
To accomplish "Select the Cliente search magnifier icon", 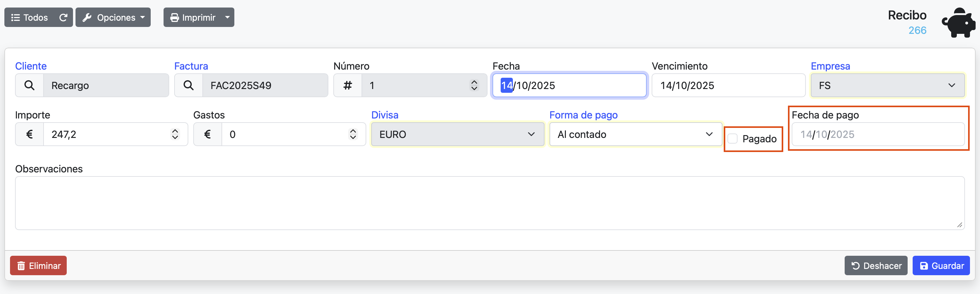I will pyautogui.click(x=29, y=85).
